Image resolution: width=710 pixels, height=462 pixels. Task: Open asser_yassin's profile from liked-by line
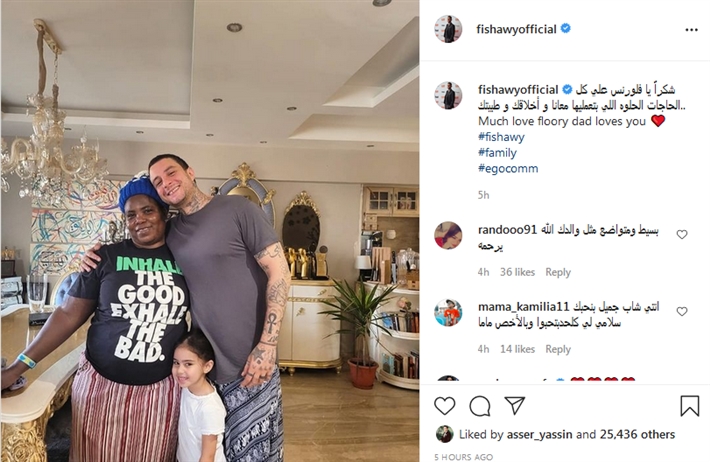click(x=539, y=435)
